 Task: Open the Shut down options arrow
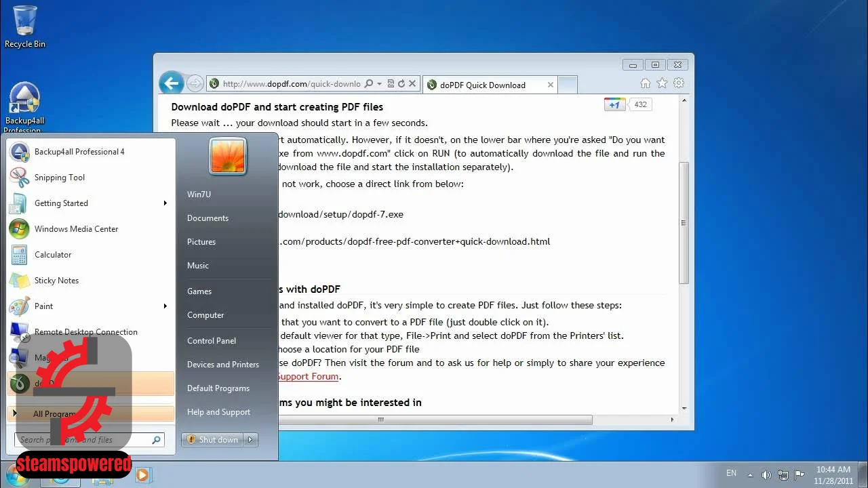click(250, 440)
